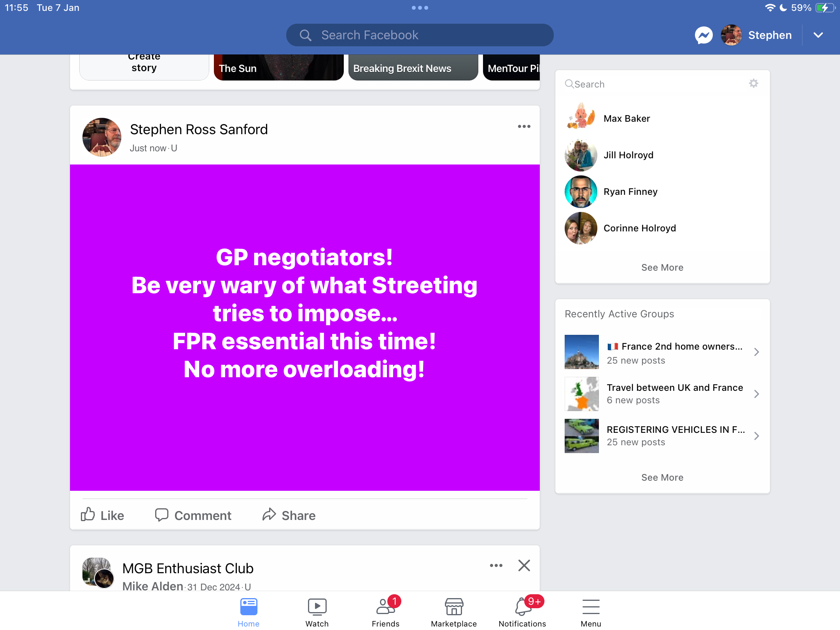This screenshot has height=630, width=840.
Task: Open the contacts settings gear
Action: click(753, 83)
